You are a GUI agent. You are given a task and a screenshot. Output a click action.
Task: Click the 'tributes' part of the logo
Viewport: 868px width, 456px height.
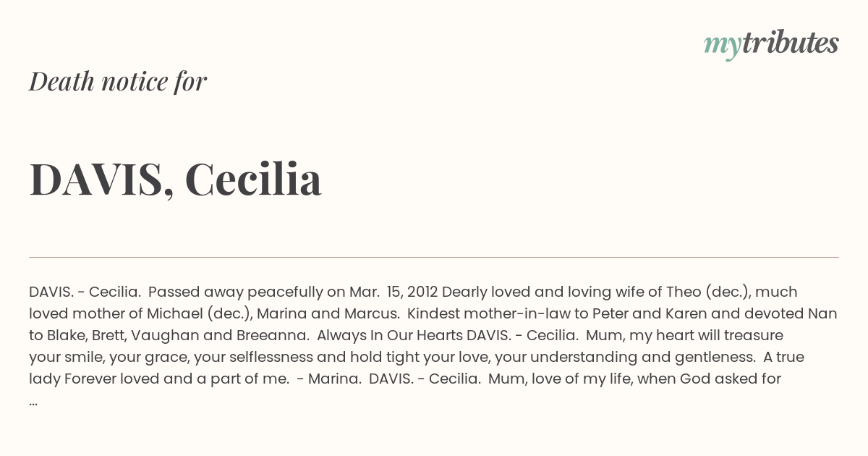790,43
